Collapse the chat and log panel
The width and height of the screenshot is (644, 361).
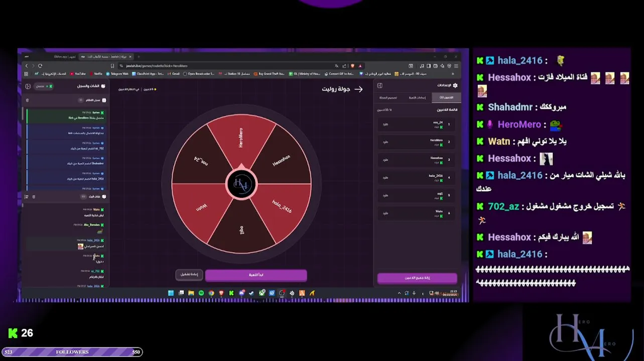coord(28,86)
